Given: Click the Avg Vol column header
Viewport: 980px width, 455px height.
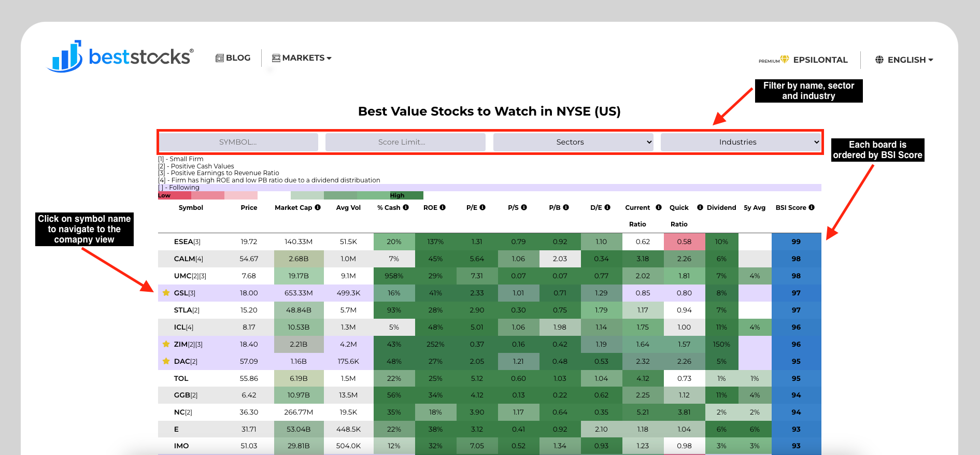Looking at the screenshot, I should (348, 207).
